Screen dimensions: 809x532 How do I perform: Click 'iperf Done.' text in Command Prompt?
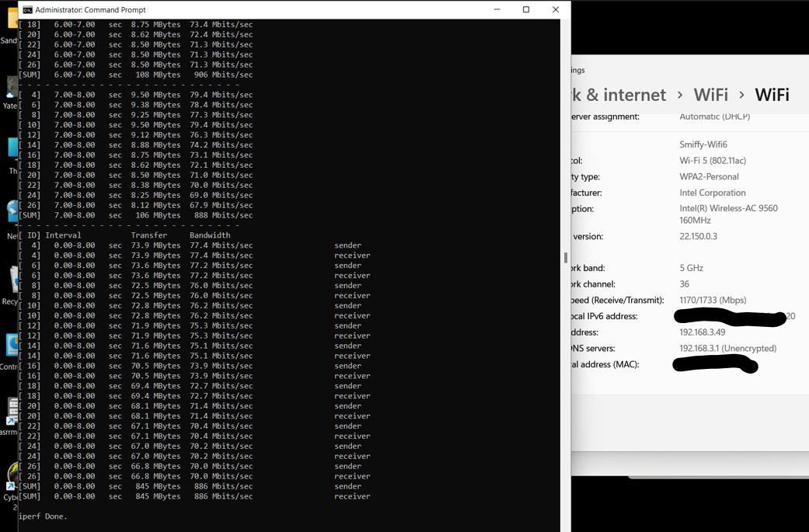click(43, 516)
